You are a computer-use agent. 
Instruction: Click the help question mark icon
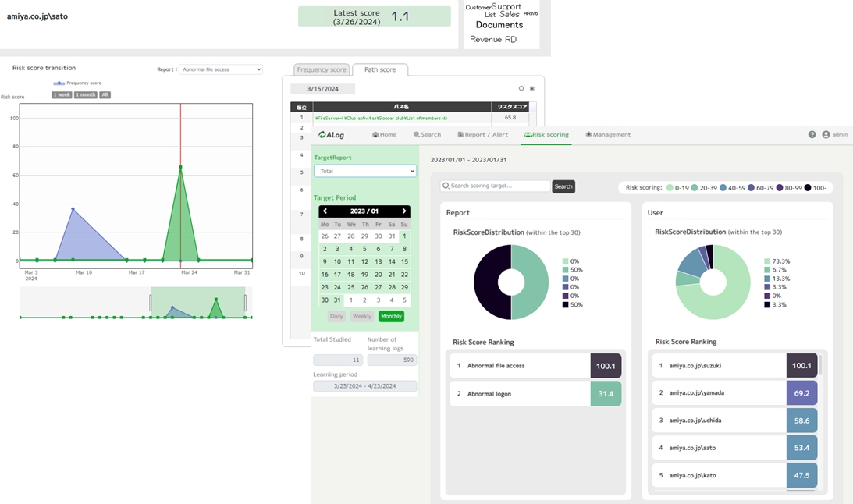(812, 134)
